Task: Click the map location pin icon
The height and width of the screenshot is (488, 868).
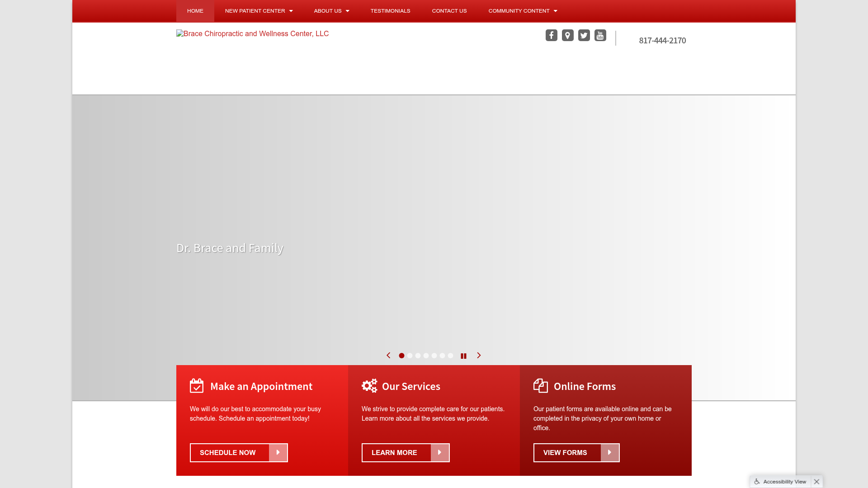Action: click(567, 35)
